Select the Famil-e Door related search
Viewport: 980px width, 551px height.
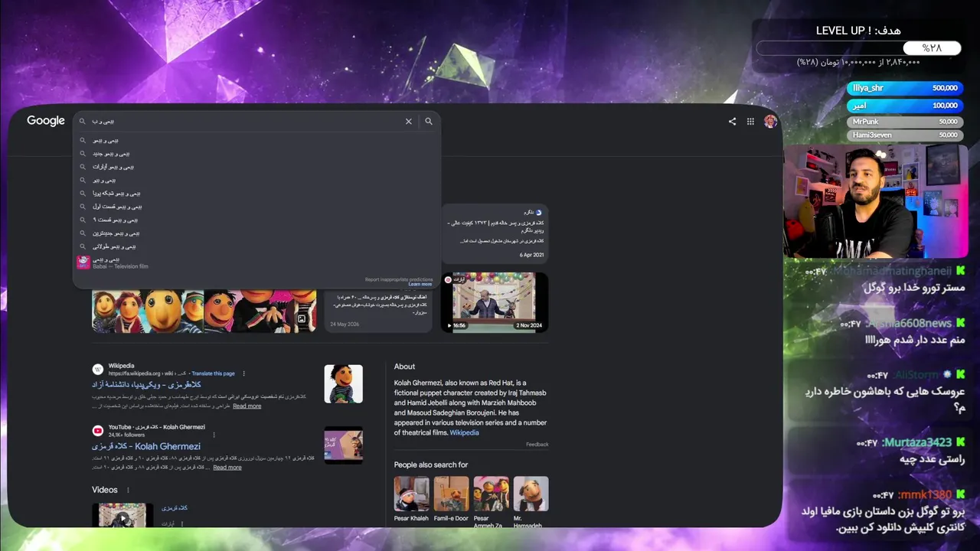(x=451, y=500)
